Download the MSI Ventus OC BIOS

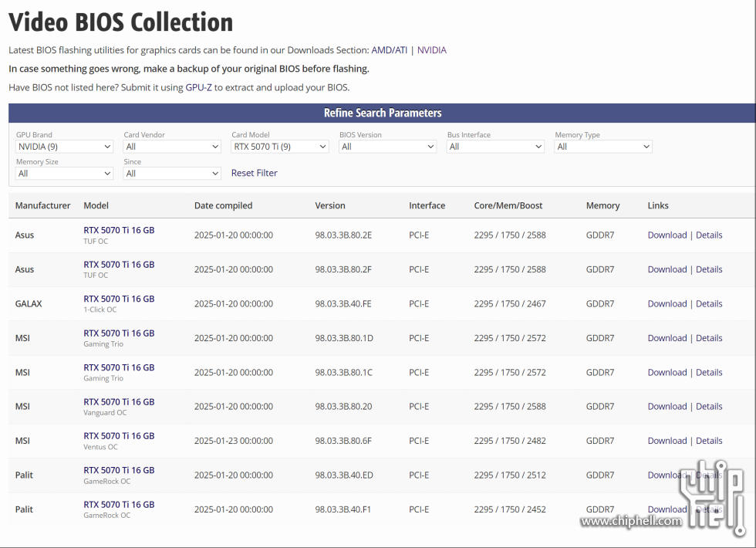pos(667,441)
